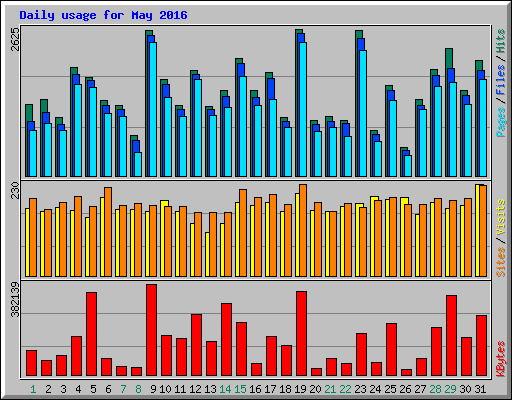The image size is (512, 400).
Task: Select day label 5 on the x-axis
Action: coord(93,389)
